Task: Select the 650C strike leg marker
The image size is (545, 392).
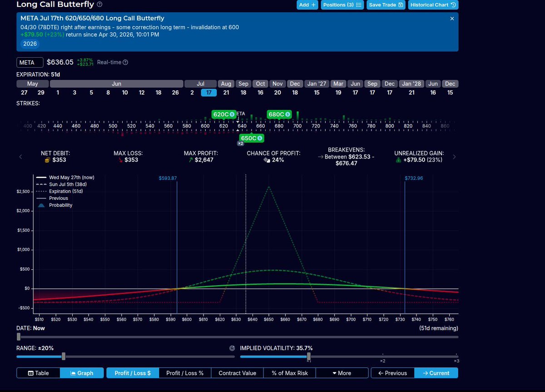Action: coord(252,138)
